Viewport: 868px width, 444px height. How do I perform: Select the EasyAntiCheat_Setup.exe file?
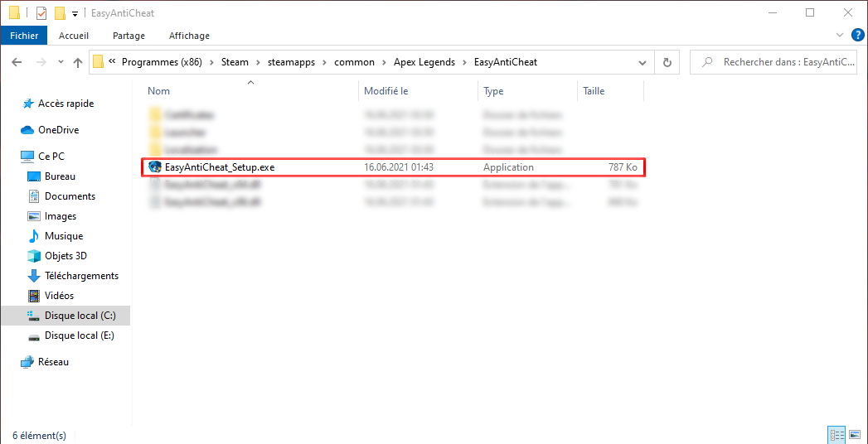394,167
